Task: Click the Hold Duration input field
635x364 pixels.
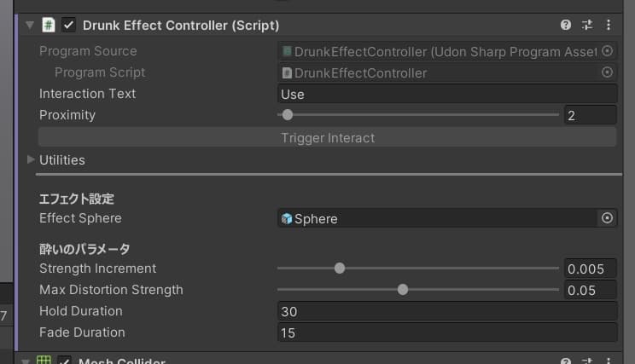Action: (x=446, y=311)
